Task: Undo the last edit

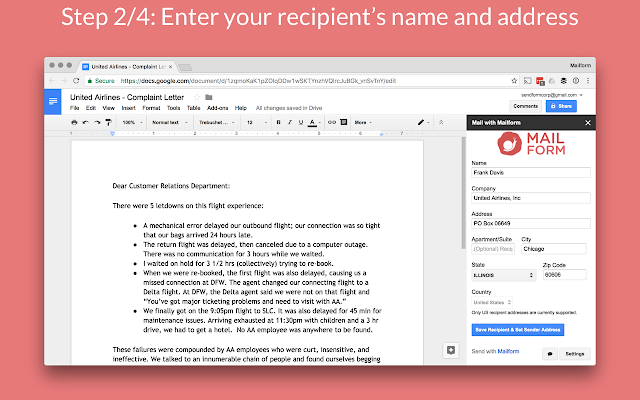Action: (86, 122)
